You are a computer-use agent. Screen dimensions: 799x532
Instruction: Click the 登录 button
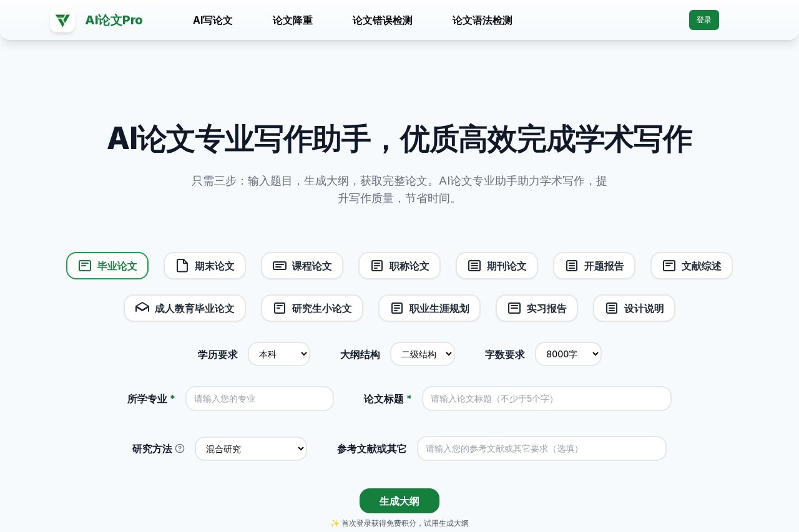coord(703,20)
